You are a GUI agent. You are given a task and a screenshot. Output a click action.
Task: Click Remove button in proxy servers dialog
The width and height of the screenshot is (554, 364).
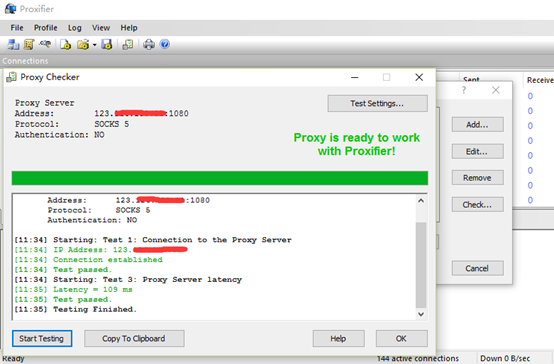click(x=477, y=178)
